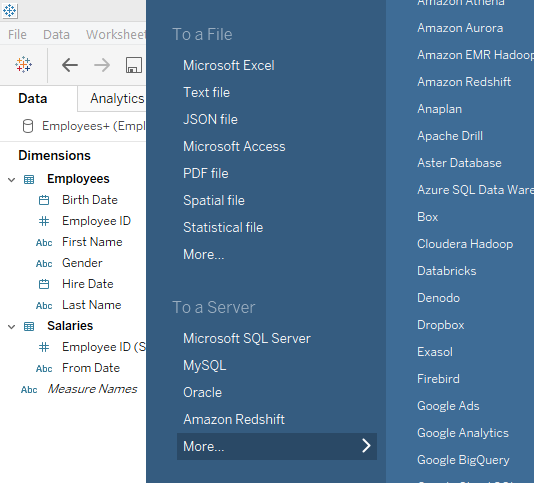Image resolution: width=534 pixels, height=483 pixels.
Task: Select Denodo connector
Action: pos(439,298)
